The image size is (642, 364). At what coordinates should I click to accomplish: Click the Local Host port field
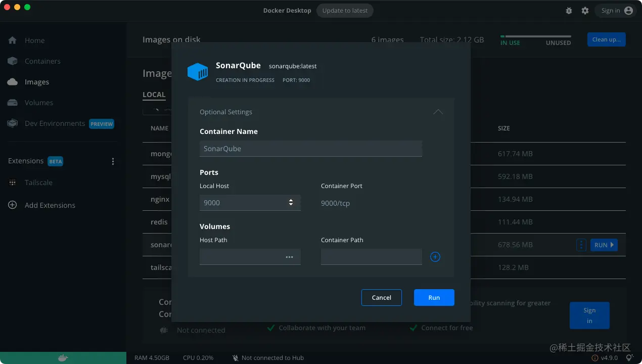pos(250,203)
